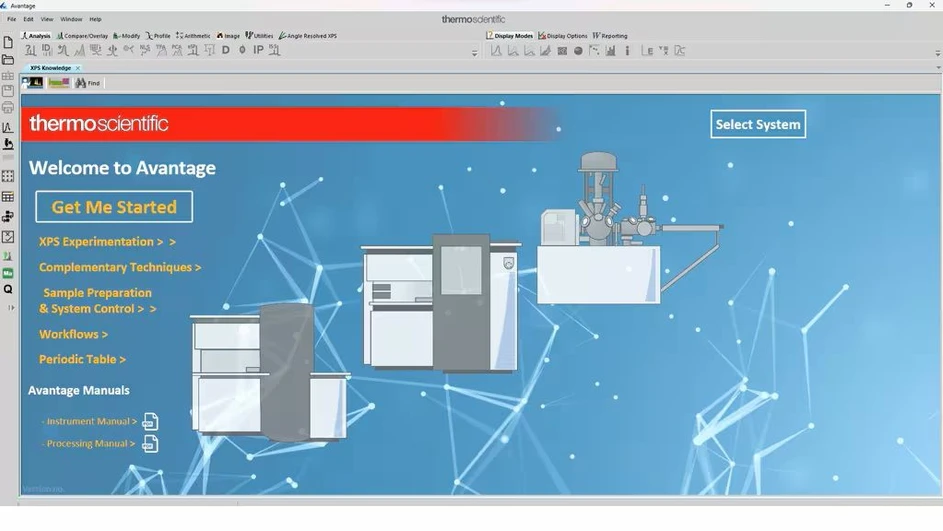Click the Select System button

tap(757, 124)
